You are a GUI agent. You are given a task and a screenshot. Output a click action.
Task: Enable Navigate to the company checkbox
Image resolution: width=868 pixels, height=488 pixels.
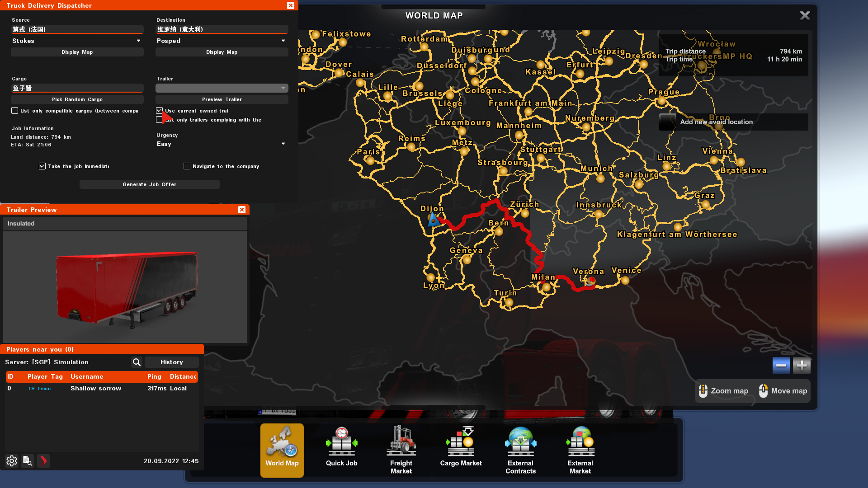tap(187, 166)
